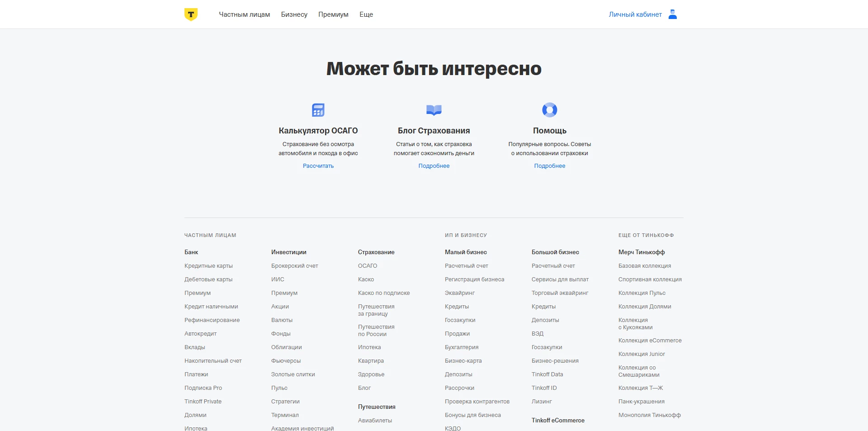
Task: Open the Калькулятор ОСАГО heading
Action: tap(318, 131)
